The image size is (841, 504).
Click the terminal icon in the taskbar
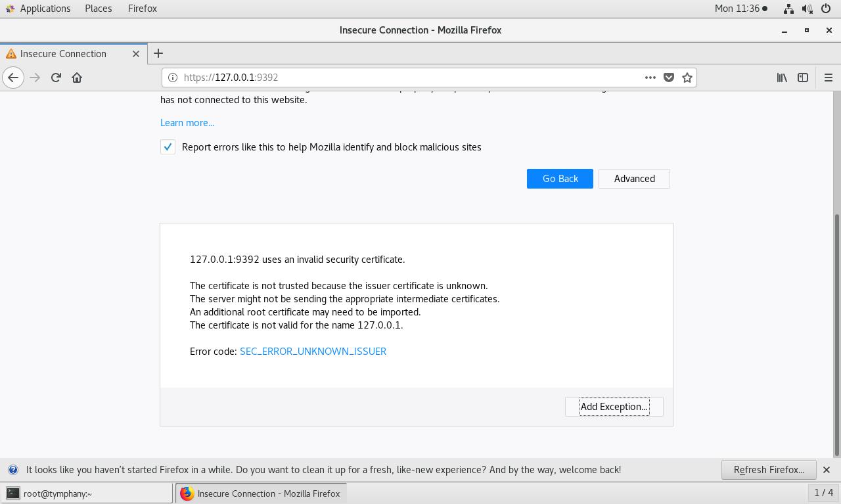pyautogui.click(x=12, y=493)
